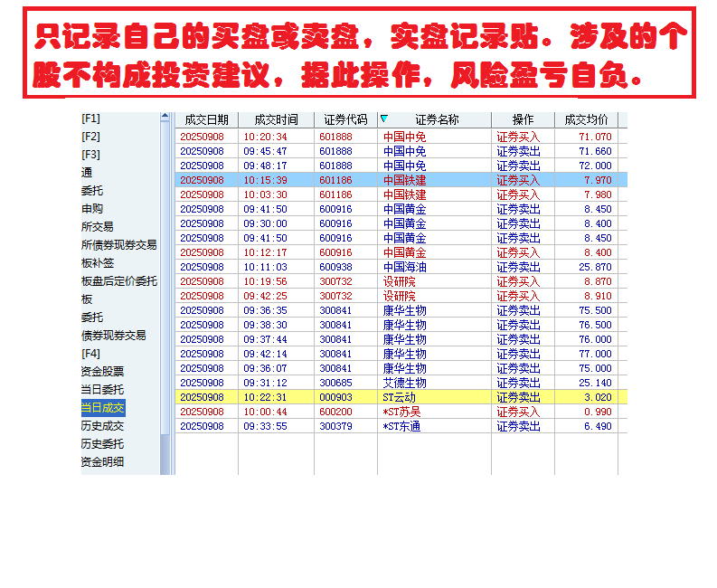
Task: Open 资金明细 in the sidebar
Action: click(x=102, y=461)
